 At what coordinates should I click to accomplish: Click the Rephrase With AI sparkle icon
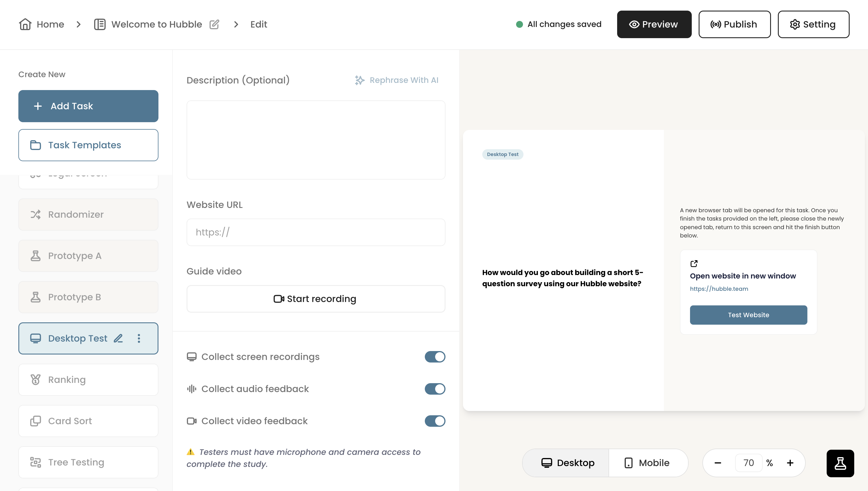[360, 80]
